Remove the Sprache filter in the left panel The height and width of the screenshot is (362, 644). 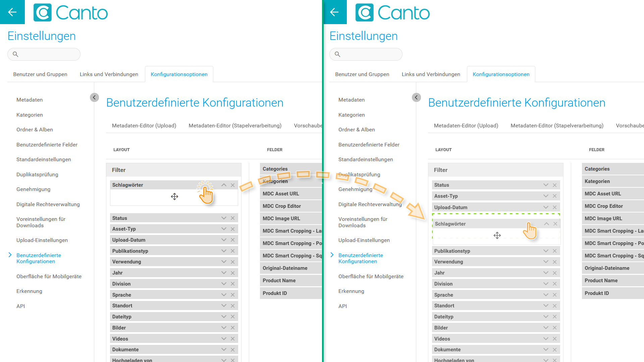(x=233, y=295)
